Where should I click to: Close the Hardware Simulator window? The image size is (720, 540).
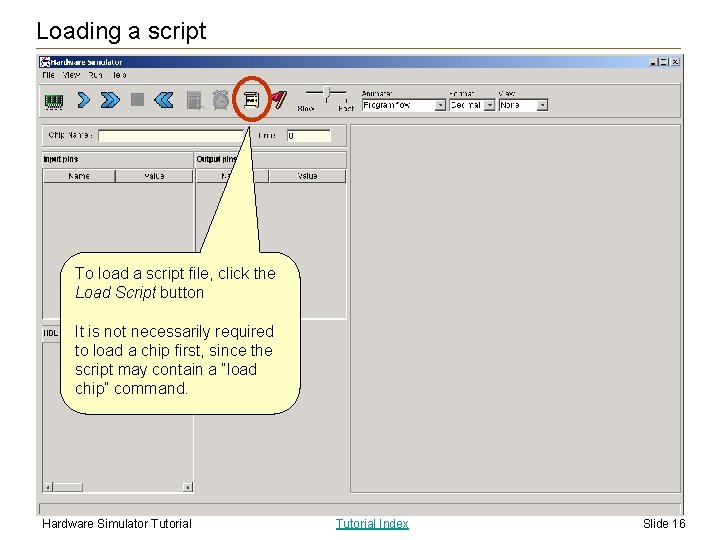coord(675,62)
